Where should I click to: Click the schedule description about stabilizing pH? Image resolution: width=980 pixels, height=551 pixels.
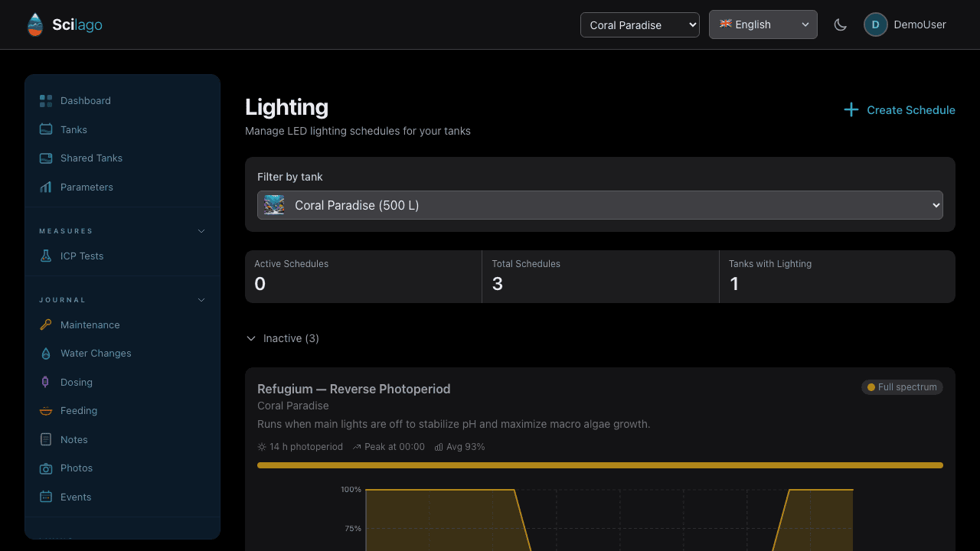click(x=454, y=424)
